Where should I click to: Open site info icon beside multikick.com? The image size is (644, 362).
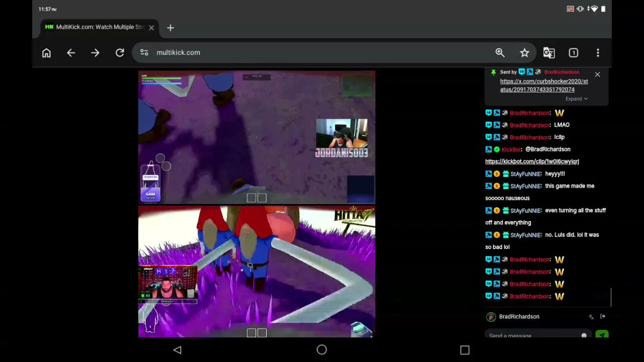144,52
